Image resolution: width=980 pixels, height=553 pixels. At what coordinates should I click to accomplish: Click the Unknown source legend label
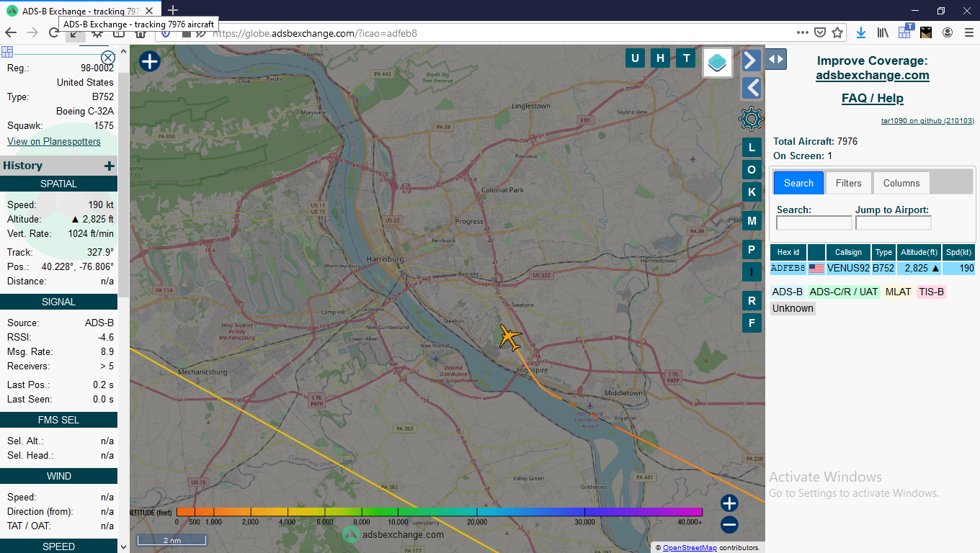(793, 308)
